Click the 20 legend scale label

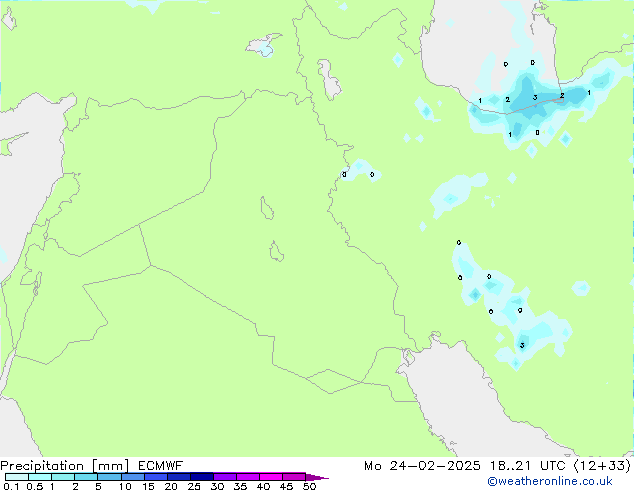171,486
